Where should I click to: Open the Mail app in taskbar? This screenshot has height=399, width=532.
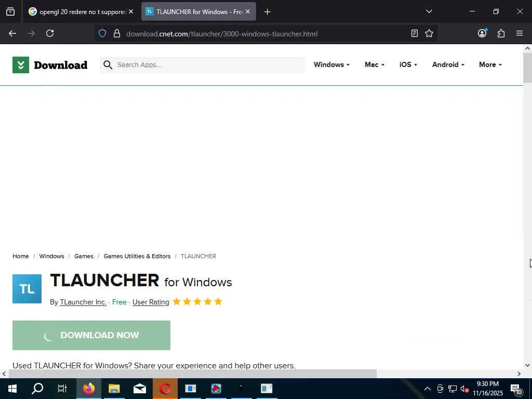click(139, 389)
